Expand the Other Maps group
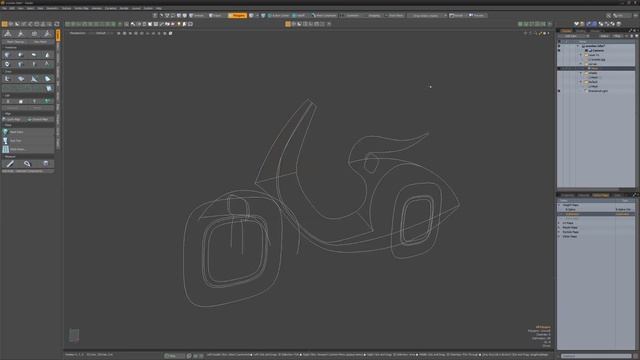Screen dimensions: 640x360 (x=560, y=236)
